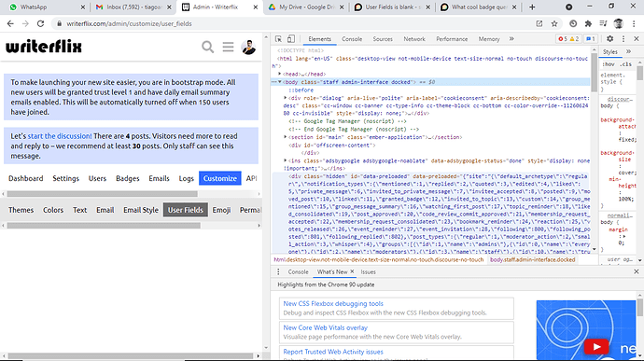Open the reading list icon in toolbar
644x361 pixels.
coord(603,24)
